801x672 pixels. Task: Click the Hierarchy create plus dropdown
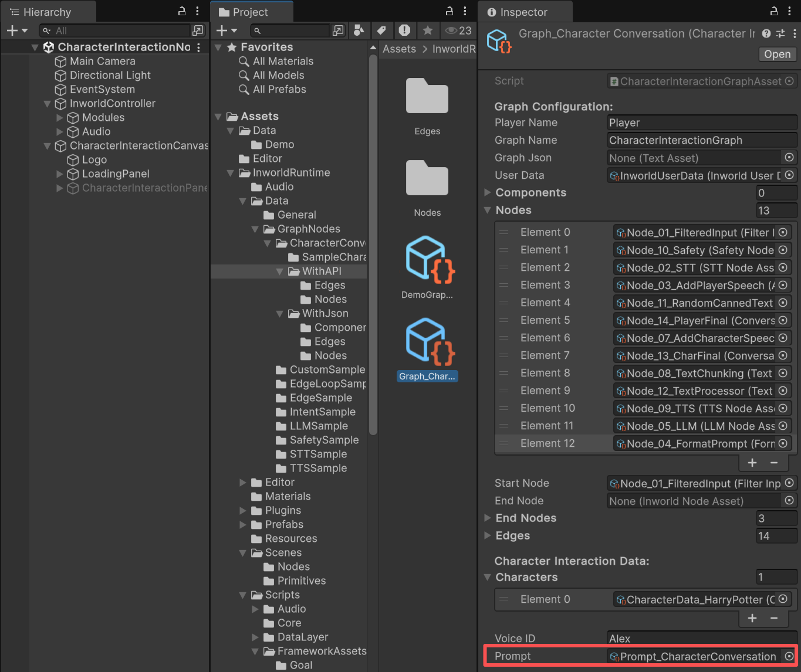17,30
